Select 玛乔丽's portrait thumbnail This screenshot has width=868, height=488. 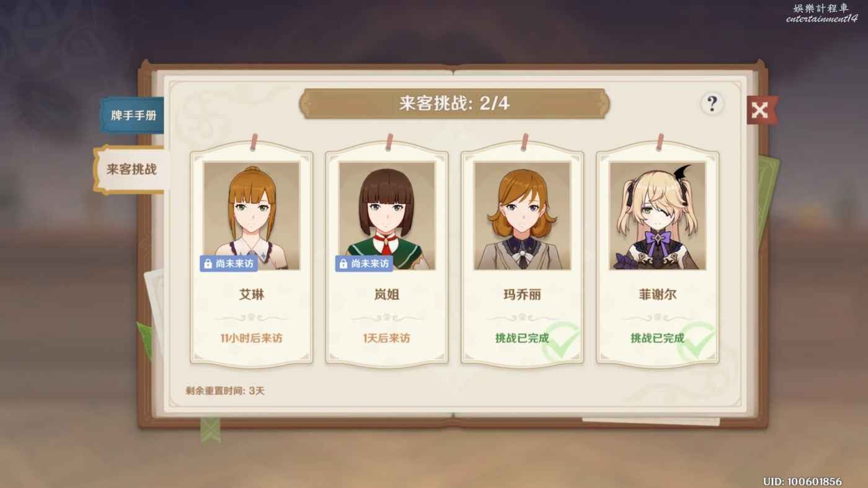[522, 216]
